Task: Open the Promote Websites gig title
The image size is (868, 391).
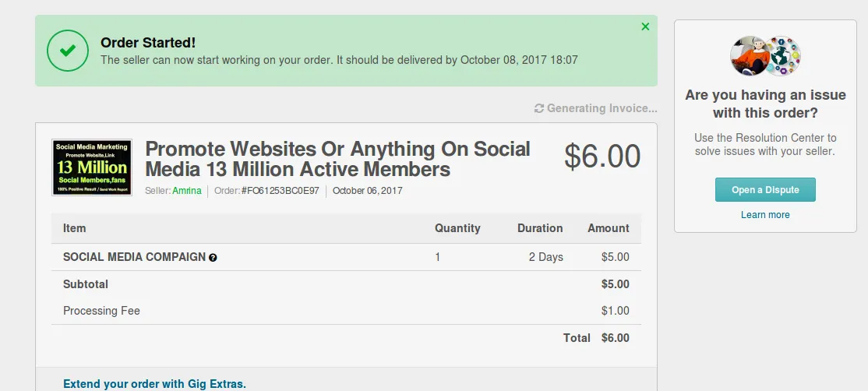Action: (x=337, y=159)
